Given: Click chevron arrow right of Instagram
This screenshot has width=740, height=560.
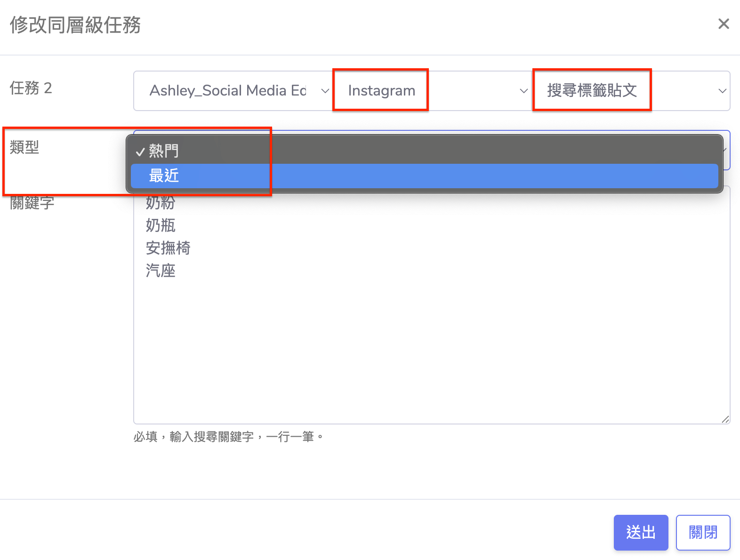Looking at the screenshot, I should (x=523, y=91).
